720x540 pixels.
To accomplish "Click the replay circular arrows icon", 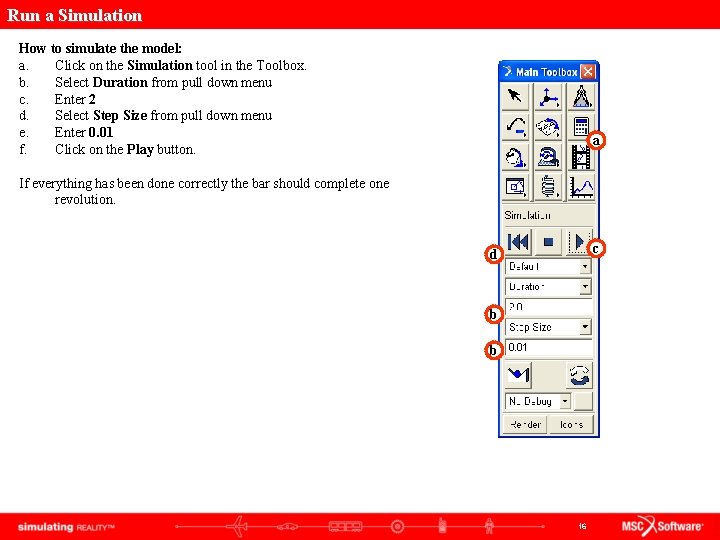I will (579, 375).
